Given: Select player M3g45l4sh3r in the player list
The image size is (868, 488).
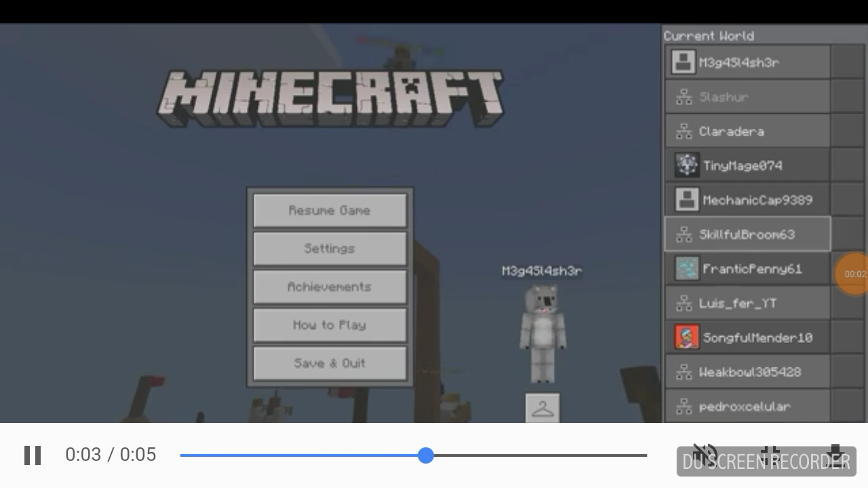Looking at the screenshot, I should click(x=747, y=62).
